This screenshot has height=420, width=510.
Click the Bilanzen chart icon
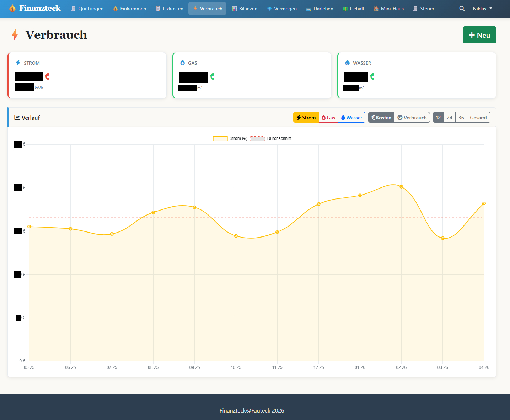coord(234,9)
